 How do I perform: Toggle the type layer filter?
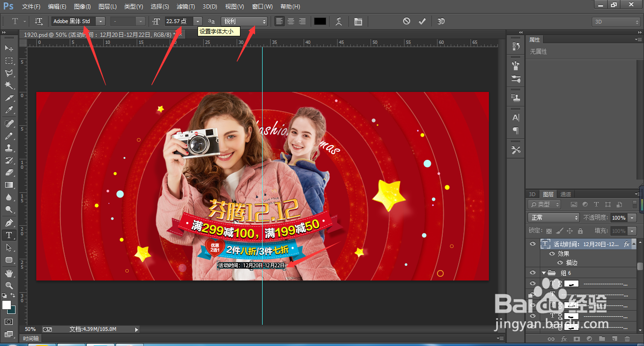[596, 205]
